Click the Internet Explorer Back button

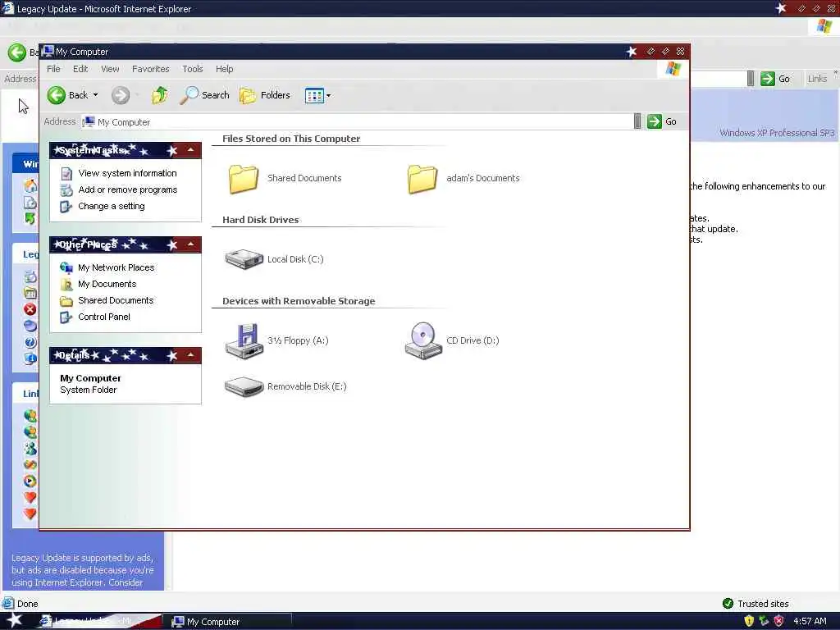tap(16, 52)
